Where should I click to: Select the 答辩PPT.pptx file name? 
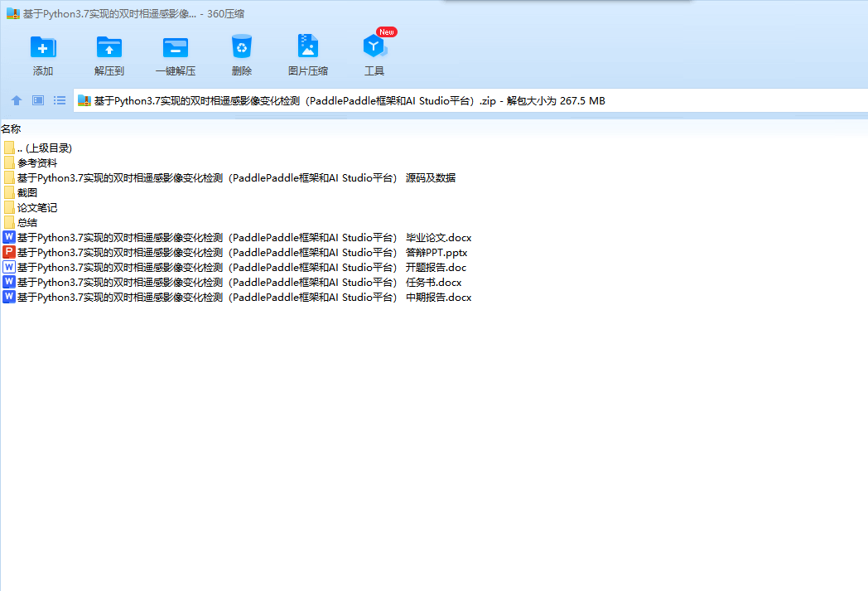[243, 253]
